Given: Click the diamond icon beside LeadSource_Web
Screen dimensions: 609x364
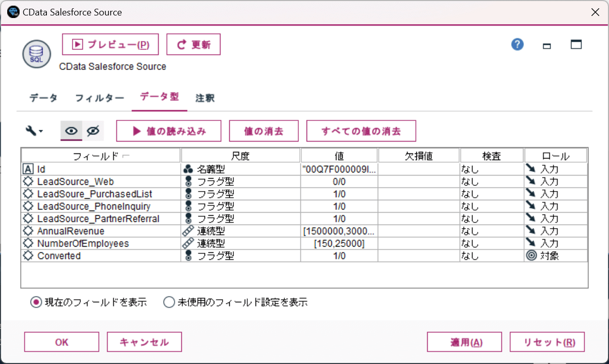Looking at the screenshot, I should (28, 181).
